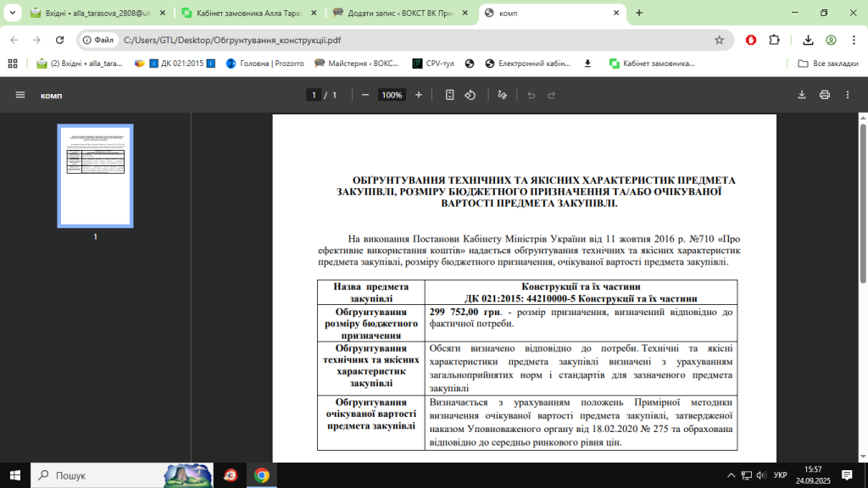This screenshot has height=488, width=868.
Task: Open PDF viewer more actions menu
Action: [847, 95]
